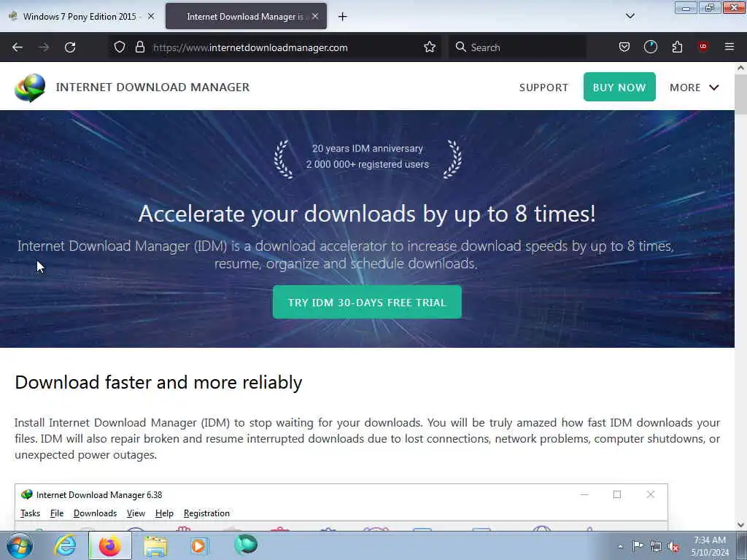The height and width of the screenshot is (560, 747).
Task: Expand the MORE dropdown menu
Action: 694,87
